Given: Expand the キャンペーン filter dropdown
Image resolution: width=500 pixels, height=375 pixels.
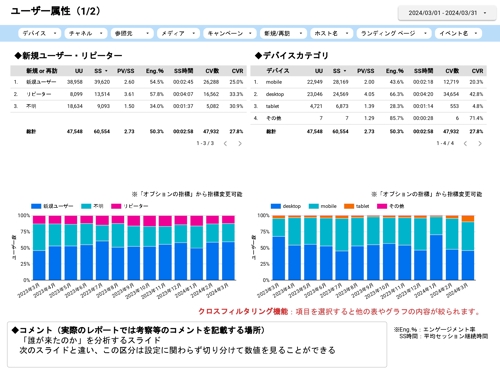Looking at the screenshot, I should (x=230, y=33).
